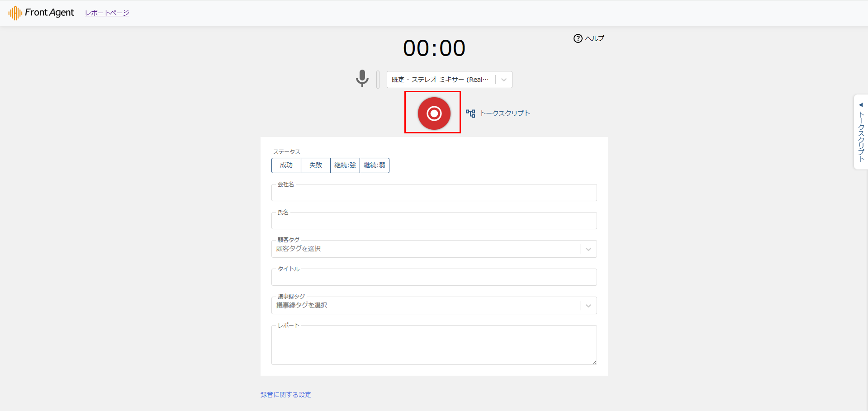The width and height of the screenshot is (868, 411).
Task: Start recording with the red record button
Action: click(x=434, y=113)
